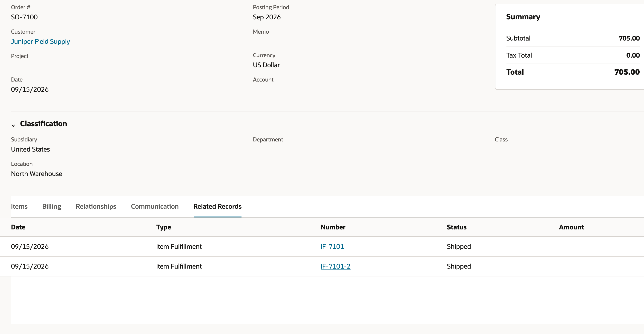Click the Type column header
Viewport: 644px width, 334px height.
164,227
